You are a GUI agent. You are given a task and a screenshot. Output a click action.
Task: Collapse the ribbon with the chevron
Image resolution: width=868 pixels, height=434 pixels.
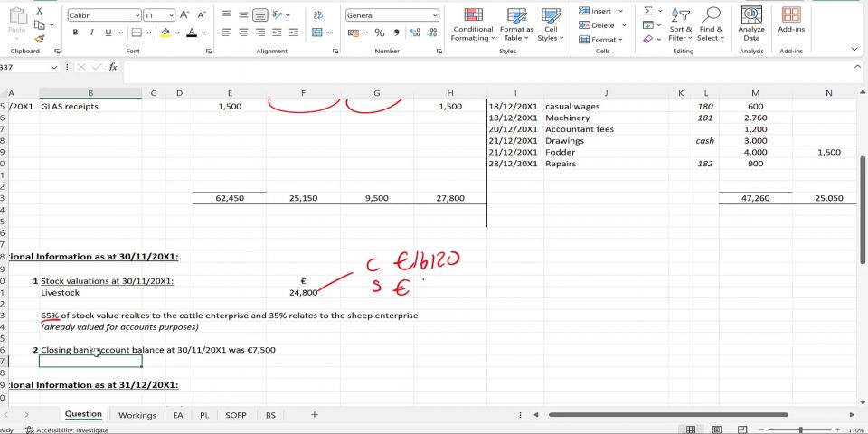pos(854,49)
